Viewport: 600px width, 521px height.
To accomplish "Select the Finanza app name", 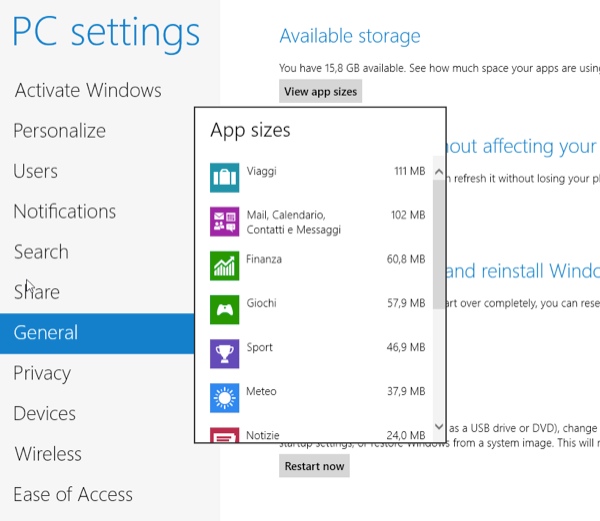I will pos(264,259).
